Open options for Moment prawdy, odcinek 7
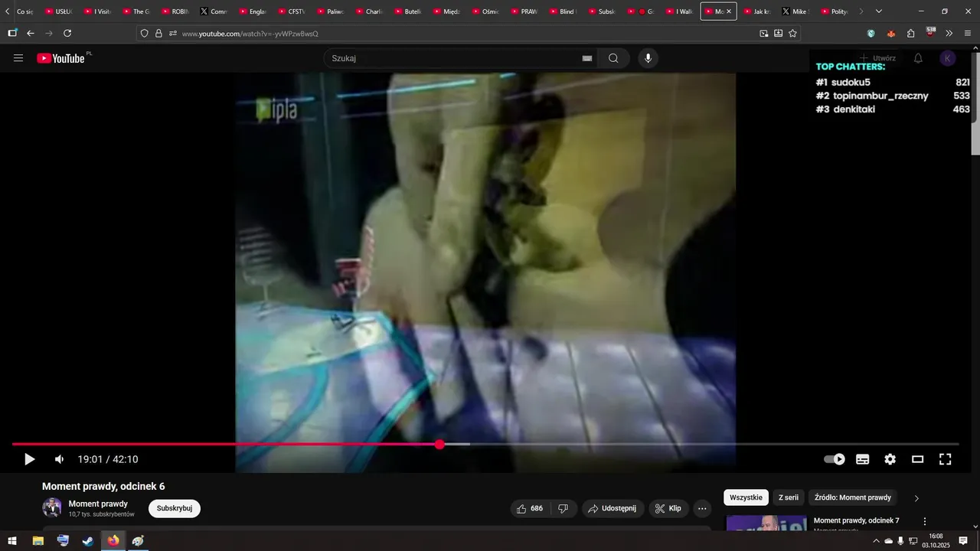Screen dimensions: 980x551 click(924, 521)
